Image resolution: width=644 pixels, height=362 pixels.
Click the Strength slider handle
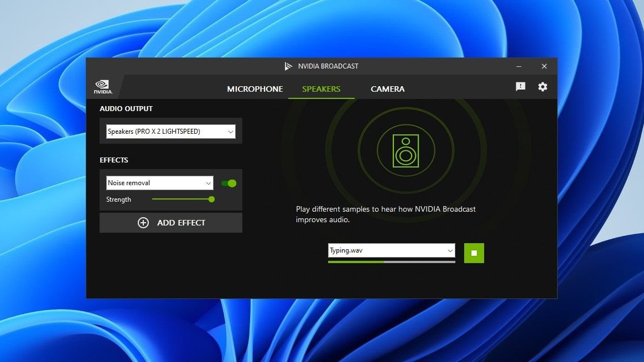coord(211,200)
